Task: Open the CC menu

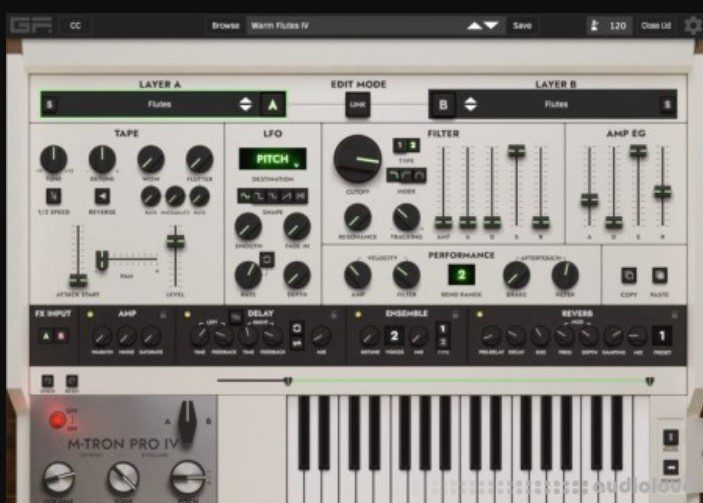Action: coord(75,26)
